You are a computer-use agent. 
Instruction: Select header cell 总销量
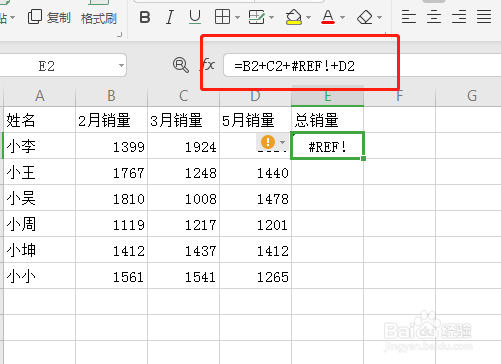(x=328, y=120)
